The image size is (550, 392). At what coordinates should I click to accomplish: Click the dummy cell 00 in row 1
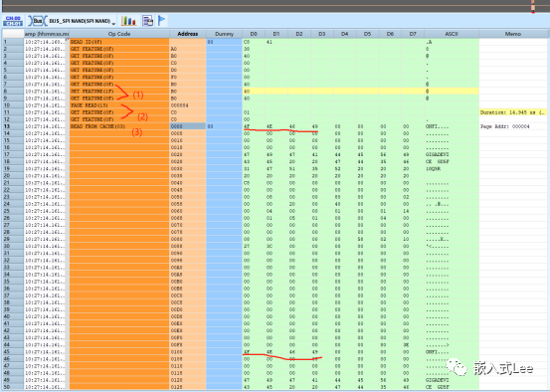pos(224,42)
